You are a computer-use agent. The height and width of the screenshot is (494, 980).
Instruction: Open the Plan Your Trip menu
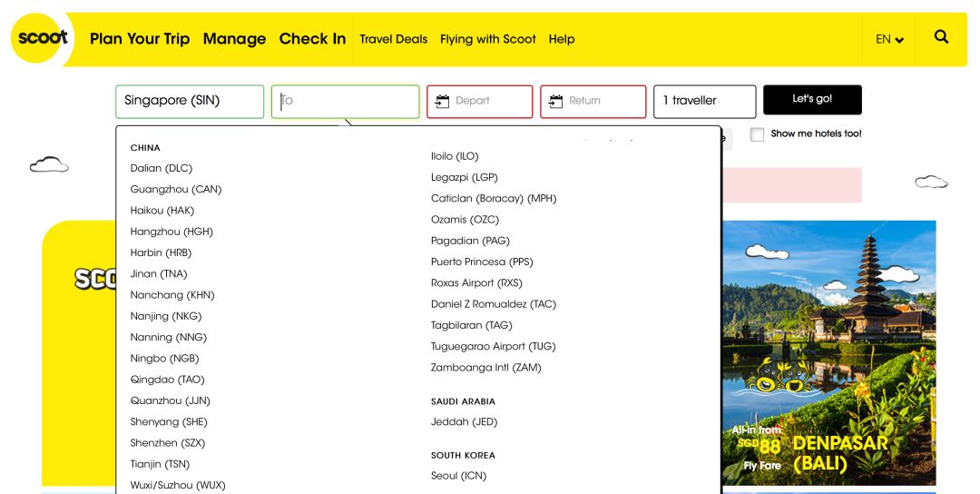140,39
